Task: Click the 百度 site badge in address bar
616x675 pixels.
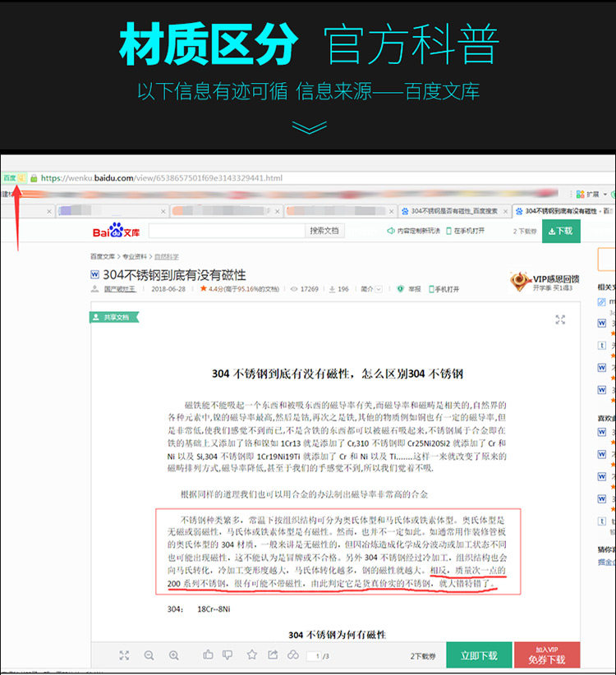Action: [13, 178]
